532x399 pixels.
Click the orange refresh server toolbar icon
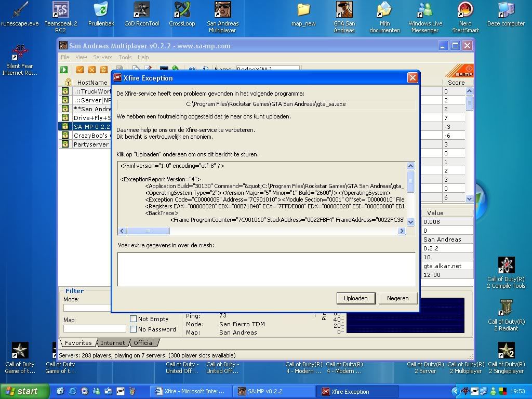pyautogui.click(x=104, y=70)
